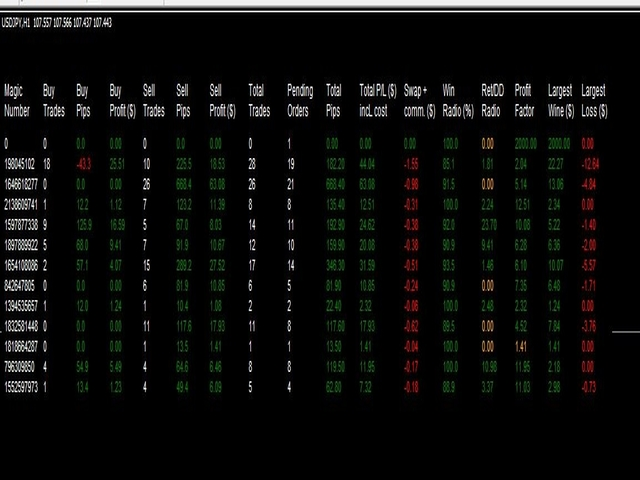Click the Buy Pips column header

click(83, 100)
